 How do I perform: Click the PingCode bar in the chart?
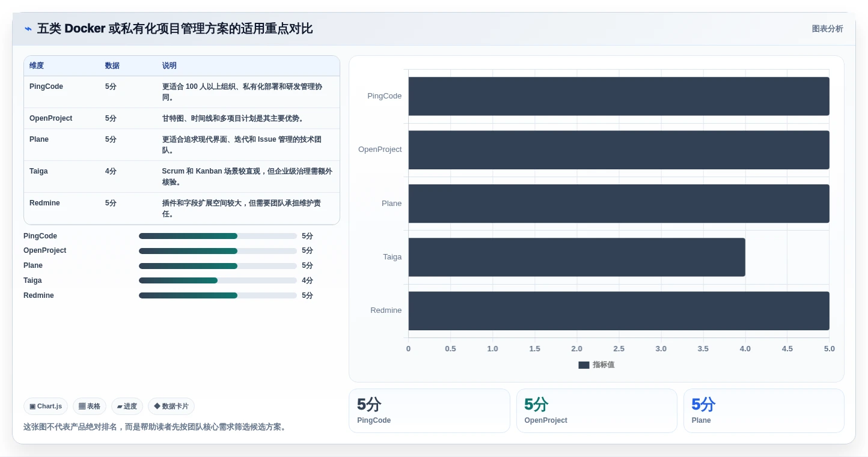pyautogui.click(x=619, y=96)
